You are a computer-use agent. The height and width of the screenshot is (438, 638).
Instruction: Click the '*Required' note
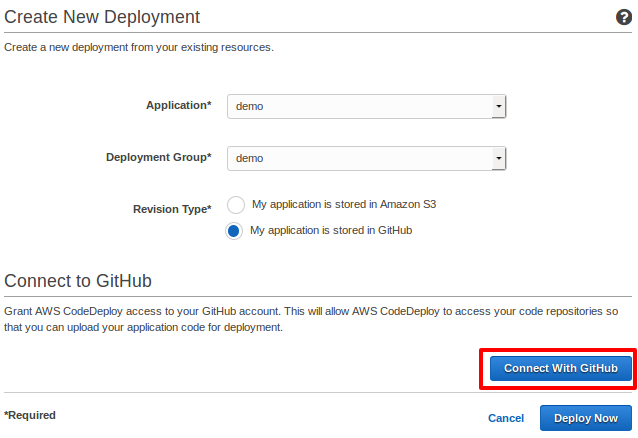pyautogui.click(x=30, y=415)
